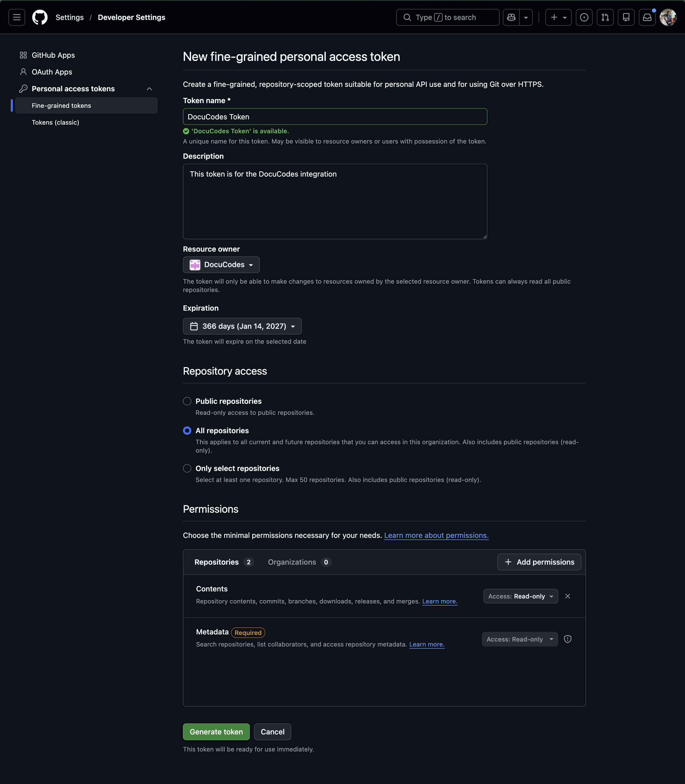685x784 pixels.
Task: Open the hamburger navigation menu
Action: [x=17, y=17]
